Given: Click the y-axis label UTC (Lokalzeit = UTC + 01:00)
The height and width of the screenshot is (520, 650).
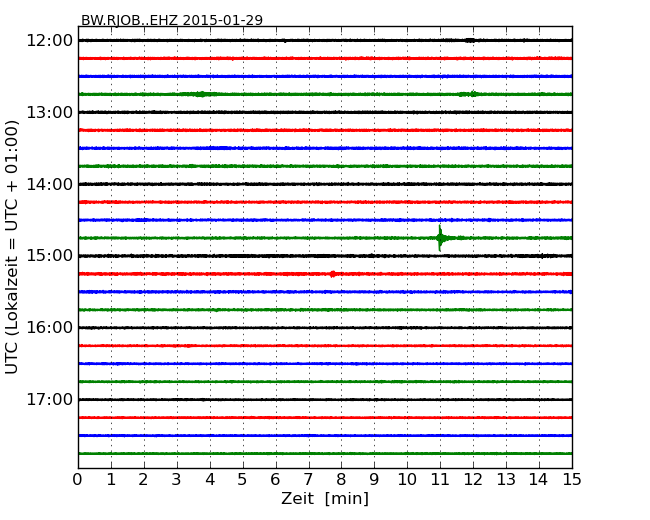Looking at the screenshot, I should [12, 247].
